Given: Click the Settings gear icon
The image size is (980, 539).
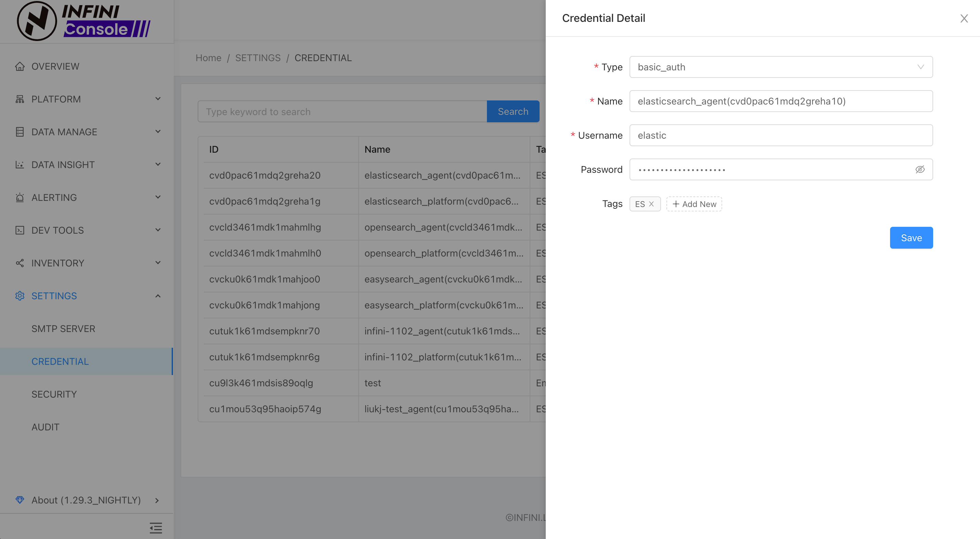Looking at the screenshot, I should tap(20, 296).
